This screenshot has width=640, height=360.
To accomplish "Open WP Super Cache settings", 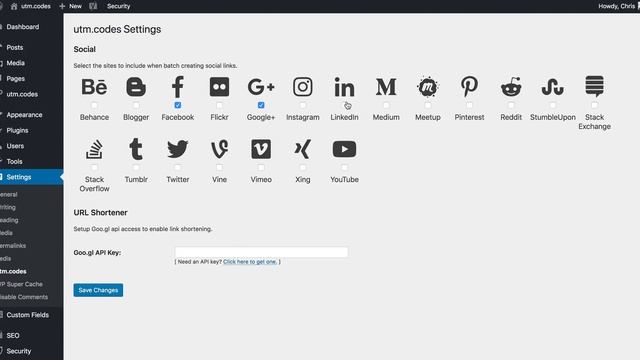I will click(x=21, y=284).
